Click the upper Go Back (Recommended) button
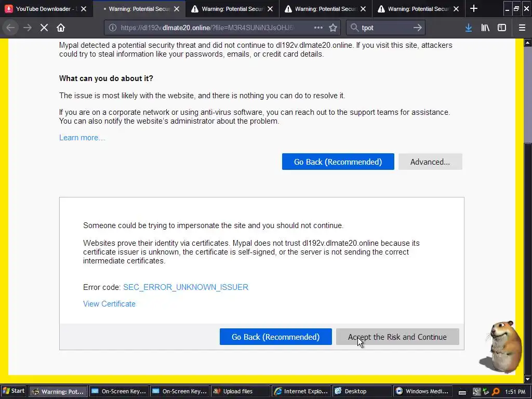 tap(338, 162)
